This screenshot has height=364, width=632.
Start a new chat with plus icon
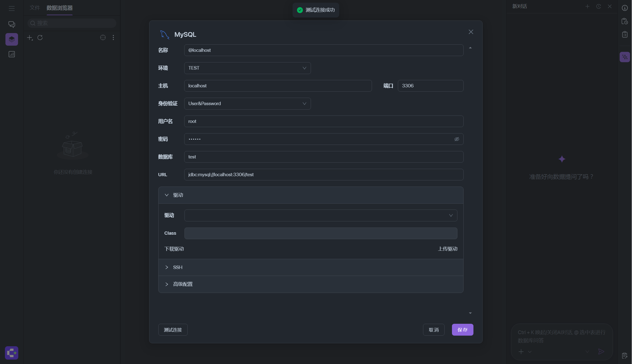coord(588,6)
